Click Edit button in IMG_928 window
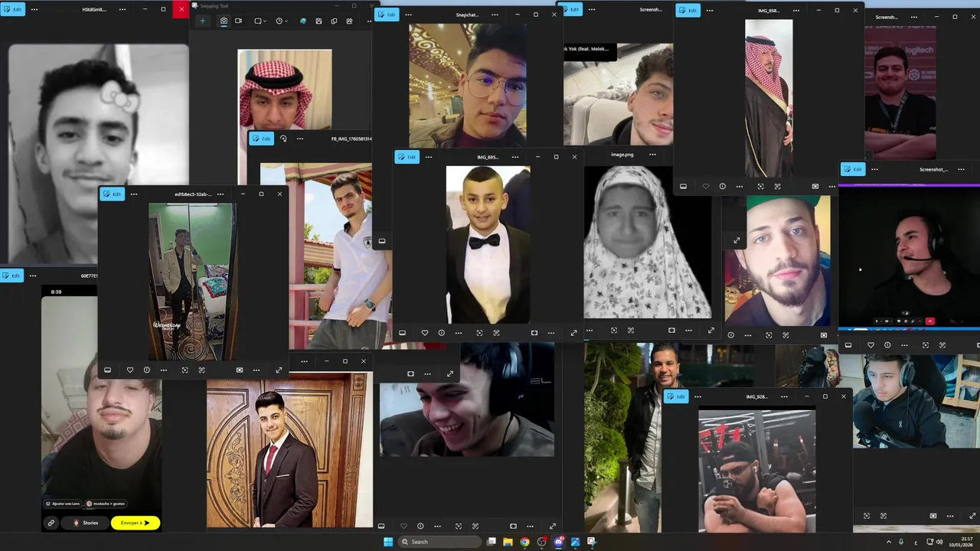980x551 pixels. click(676, 396)
